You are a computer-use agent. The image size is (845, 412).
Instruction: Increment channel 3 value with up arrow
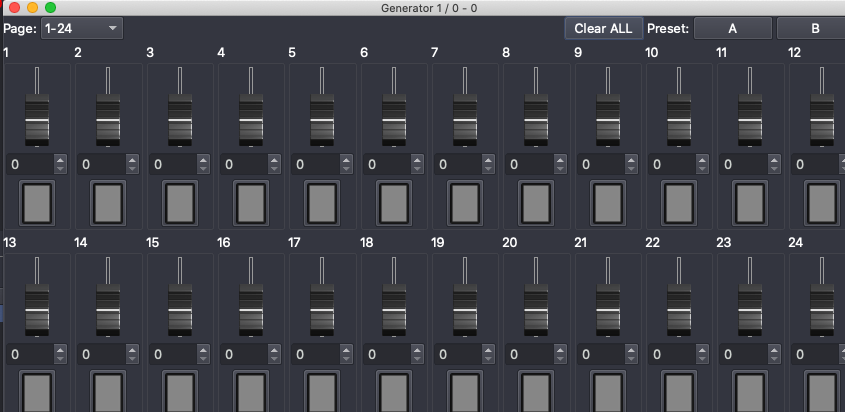[203, 160]
